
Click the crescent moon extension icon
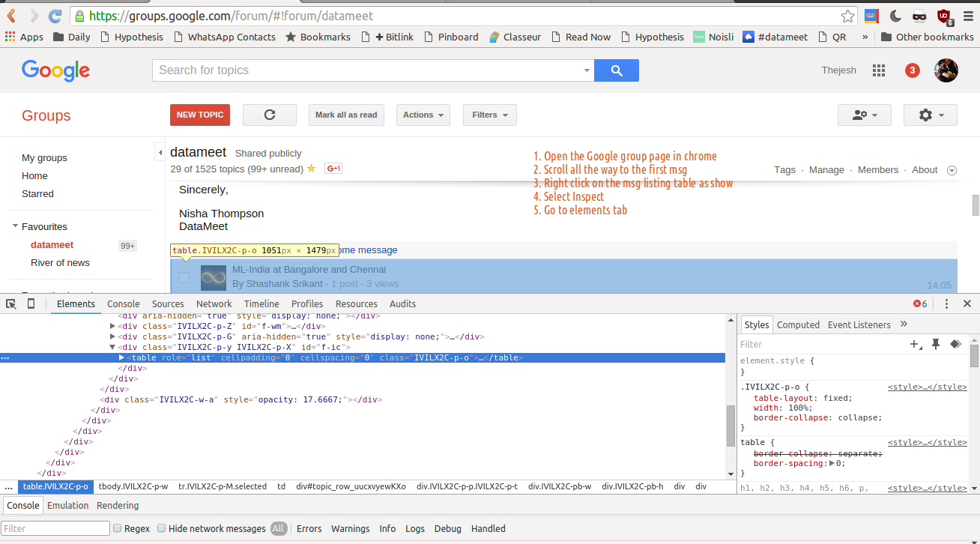(x=895, y=16)
